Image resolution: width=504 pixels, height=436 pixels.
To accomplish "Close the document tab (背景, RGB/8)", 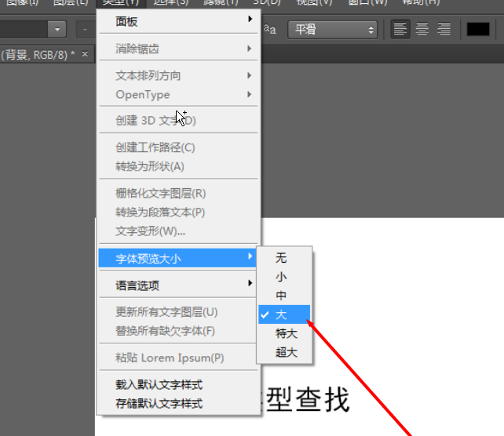I will [x=85, y=54].
